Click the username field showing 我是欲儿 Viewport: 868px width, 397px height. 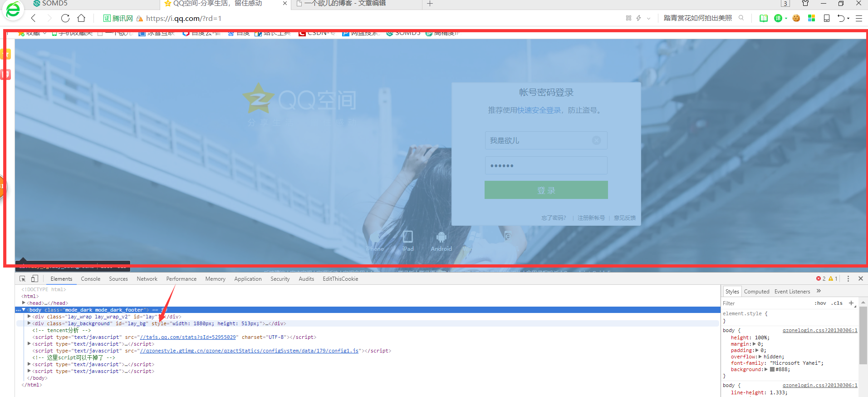pyautogui.click(x=546, y=140)
